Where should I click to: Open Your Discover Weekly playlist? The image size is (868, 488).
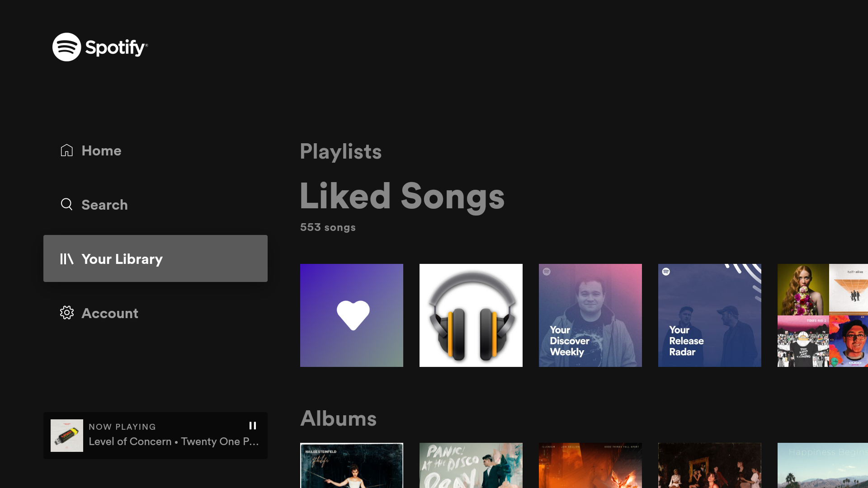pos(590,315)
